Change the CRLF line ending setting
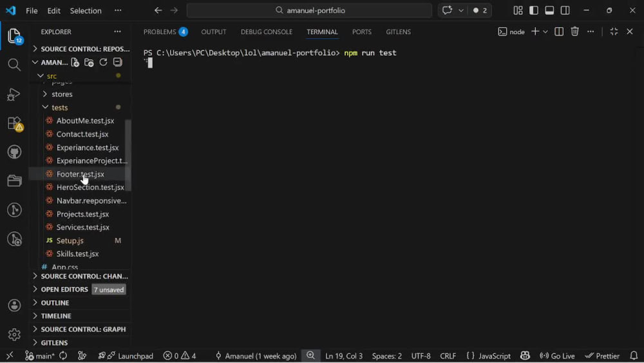The height and width of the screenshot is (363, 644). click(x=448, y=356)
